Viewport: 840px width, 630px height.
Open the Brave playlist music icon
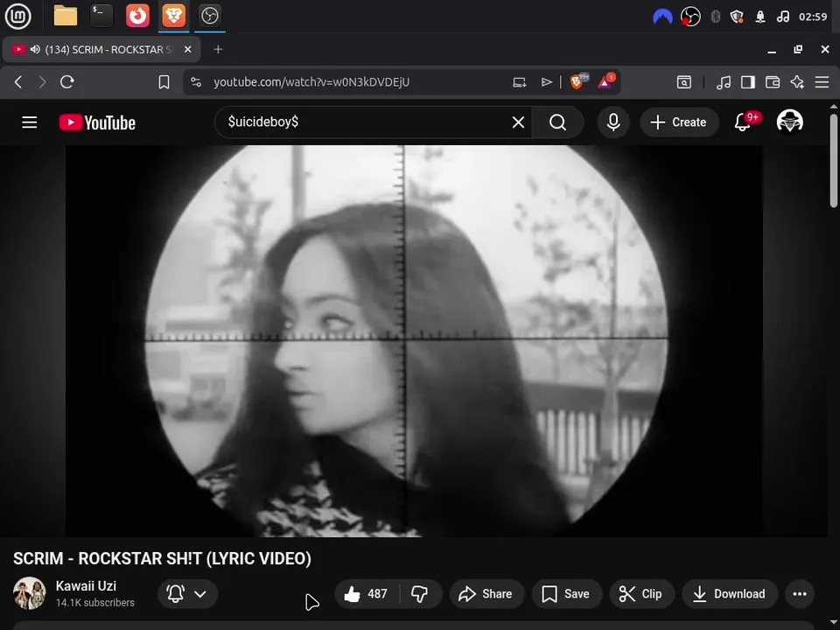[724, 82]
